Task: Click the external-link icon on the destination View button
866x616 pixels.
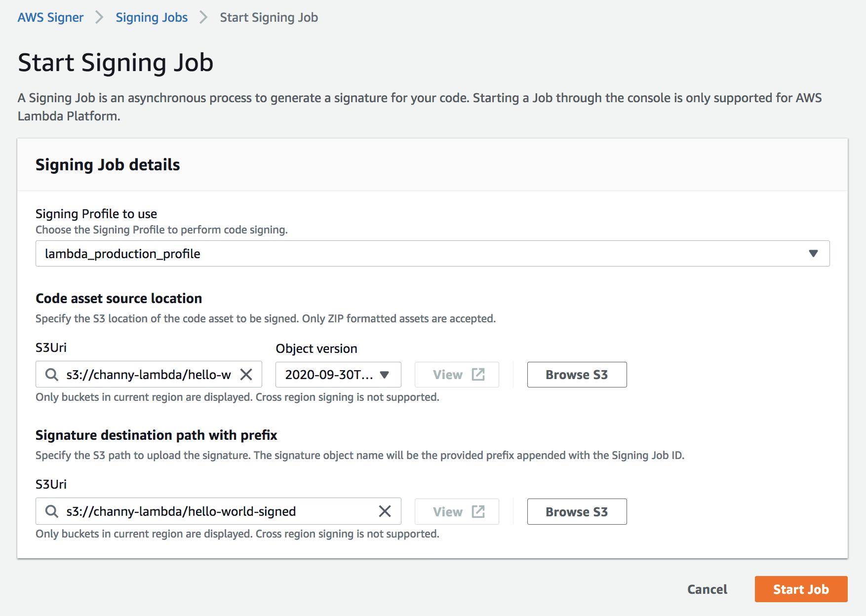Action: pos(477,511)
